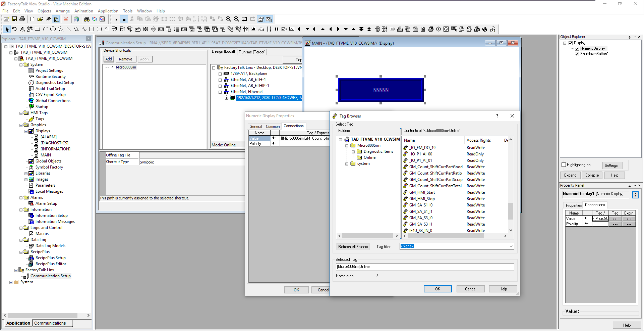Toggle NumericDisplay1 checkbox in Object Explorer
644x331 pixels.
(x=577, y=48)
